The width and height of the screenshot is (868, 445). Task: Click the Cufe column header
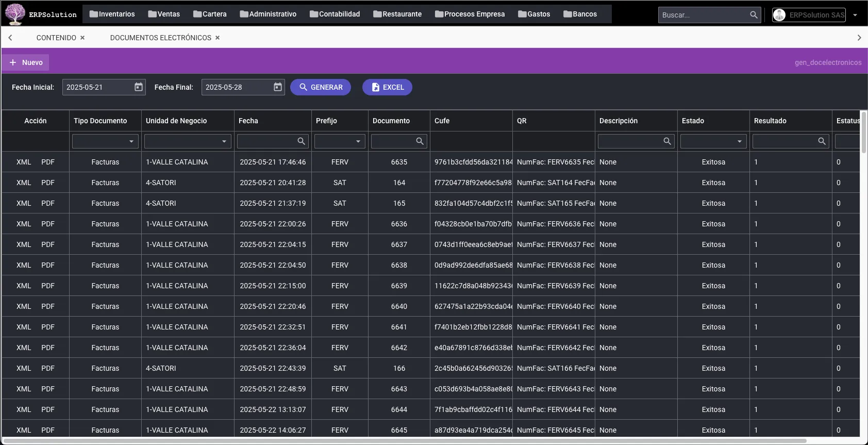click(x=471, y=121)
